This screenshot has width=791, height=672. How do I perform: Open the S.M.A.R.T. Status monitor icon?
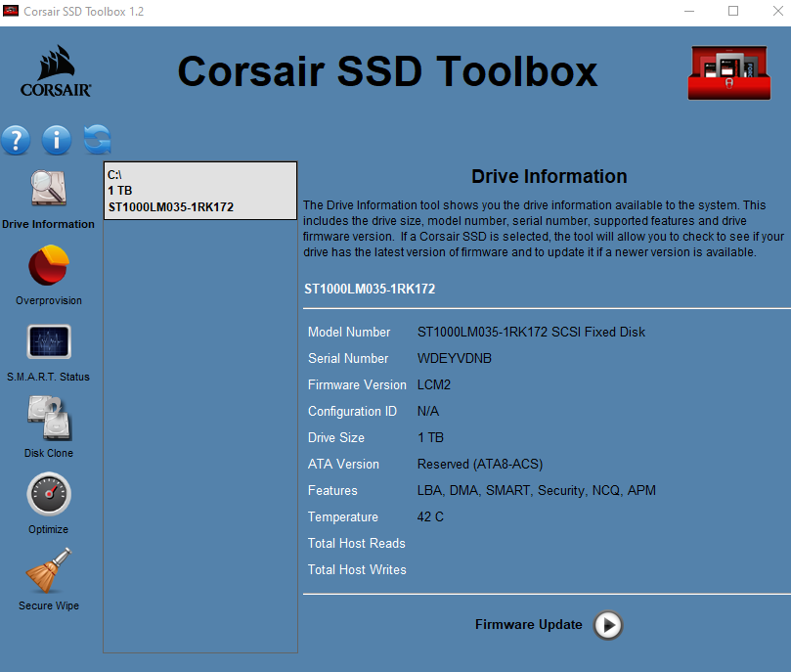(48, 342)
